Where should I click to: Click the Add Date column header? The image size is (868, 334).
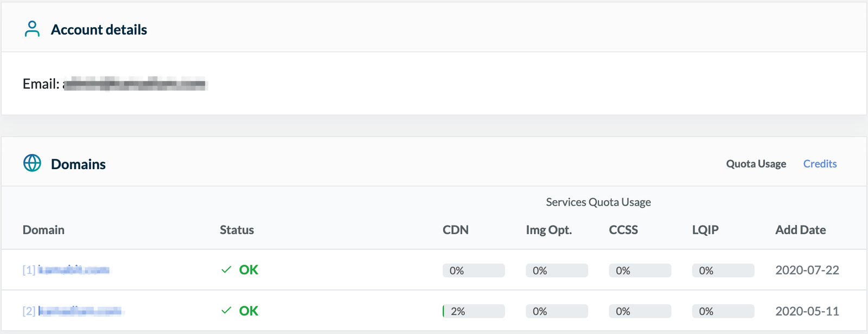(800, 230)
